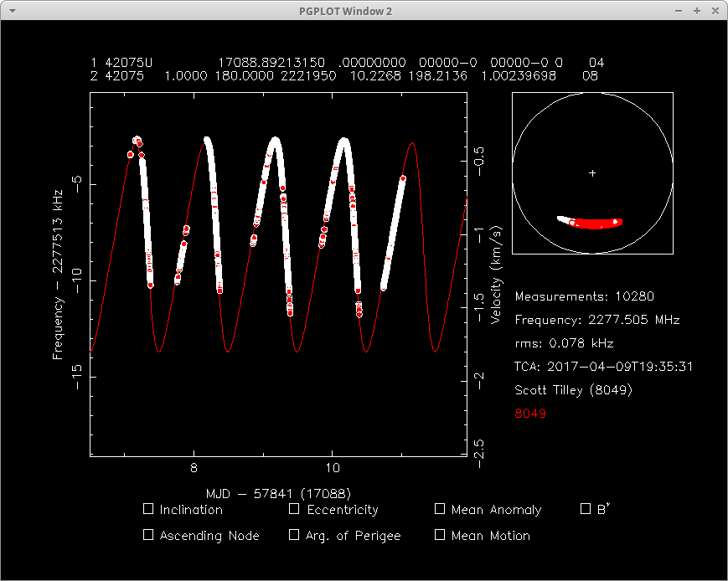Minimize the PGPLOT Window 2
This screenshot has height=581, width=728.
click(679, 11)
